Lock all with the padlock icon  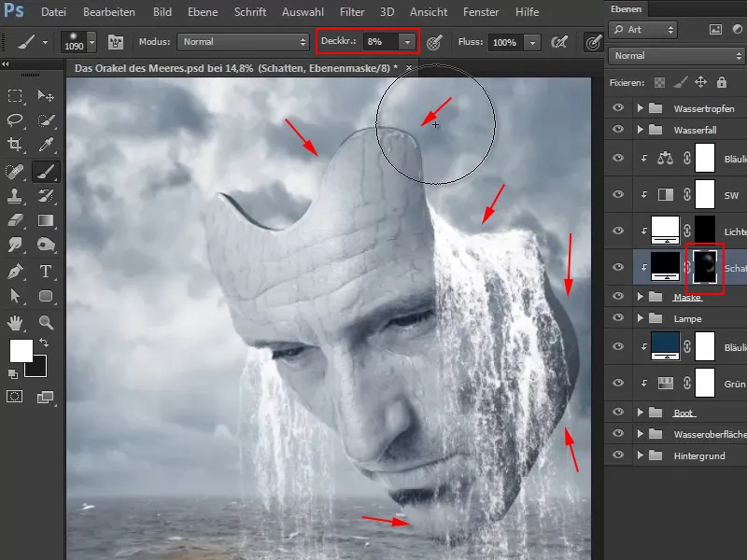pyautogui.click(x=722, y=82)
